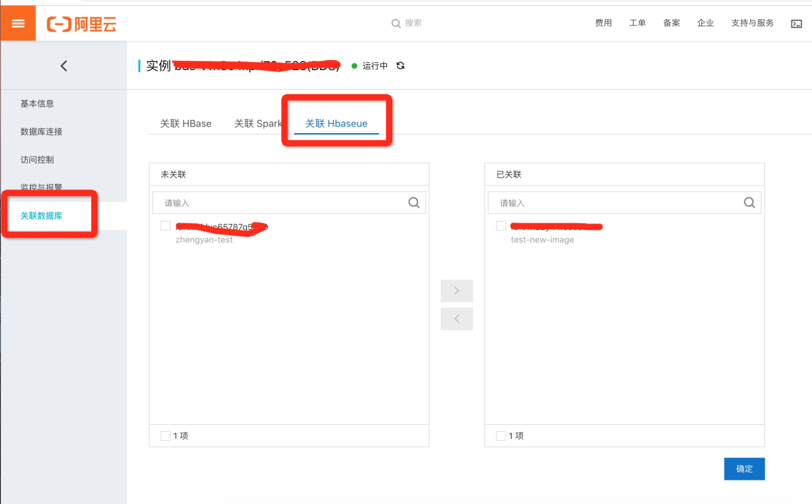Image resolution: width=812 pixels, height=504 pixels.
Task: Move selected items to 未关联 with left arrow
Action: click(x=457, y=319)
